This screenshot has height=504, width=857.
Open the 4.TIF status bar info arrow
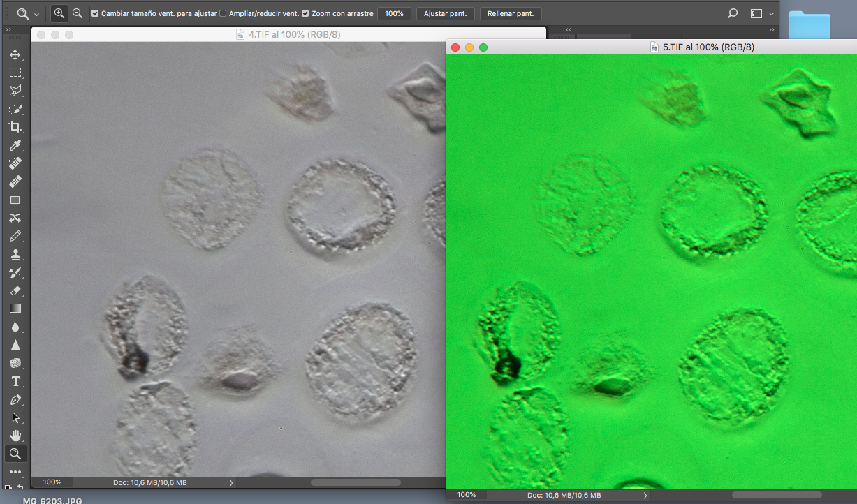[x=231, y=482]
